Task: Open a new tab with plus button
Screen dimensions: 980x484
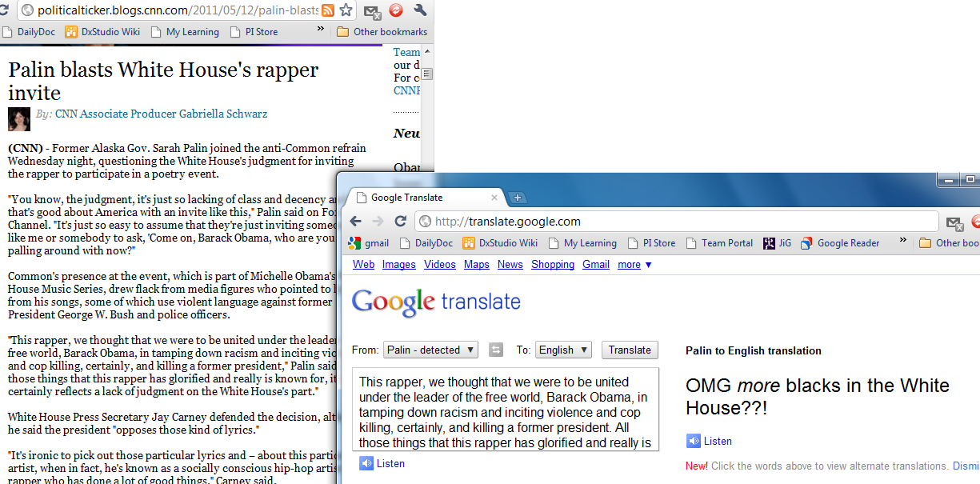Action: [517, 198]
